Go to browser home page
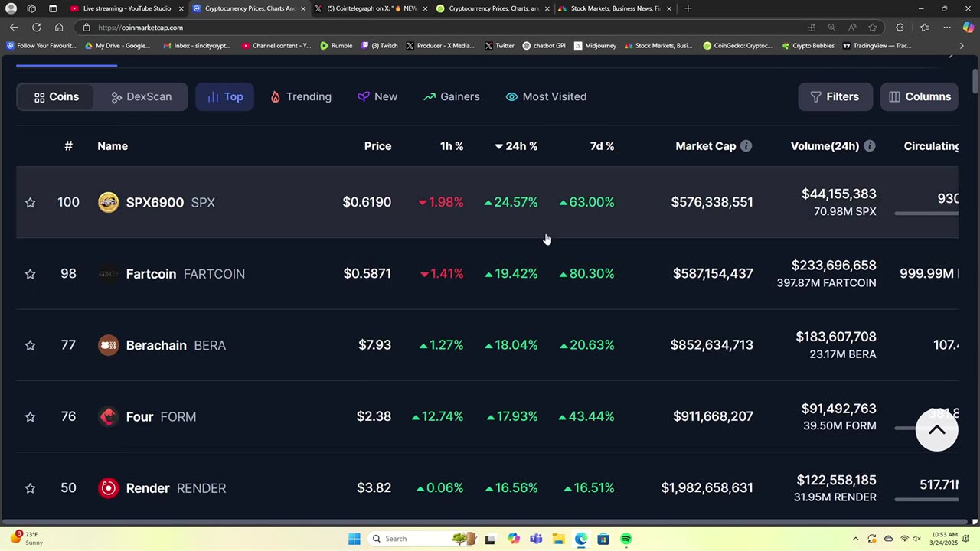The image size is (980, 551). (59, 28)
